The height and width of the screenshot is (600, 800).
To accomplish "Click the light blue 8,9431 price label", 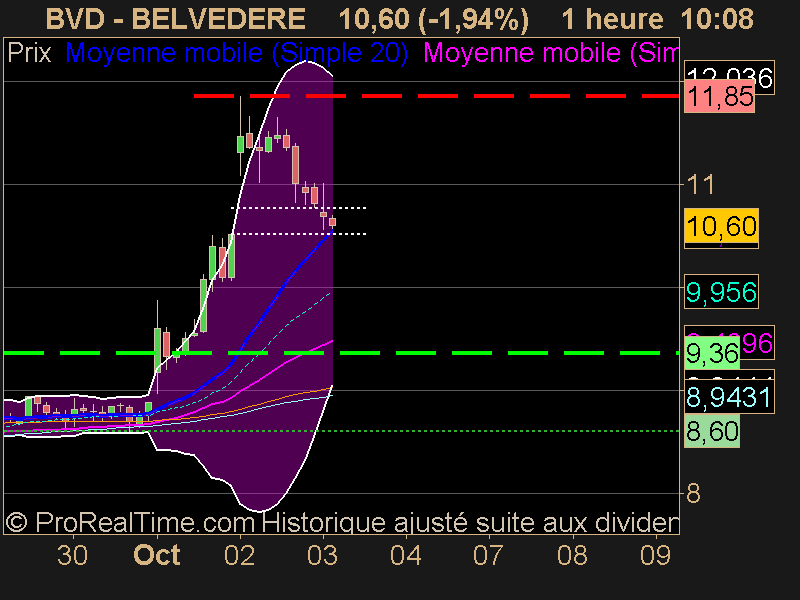I will click(729, 397).
